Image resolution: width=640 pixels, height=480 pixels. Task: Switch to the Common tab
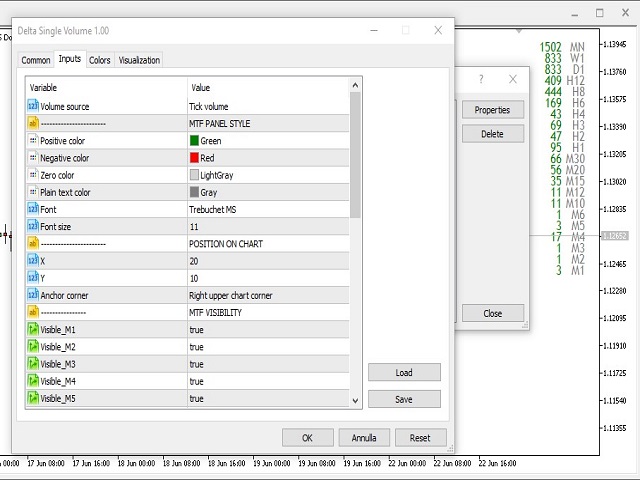(36, 60)
